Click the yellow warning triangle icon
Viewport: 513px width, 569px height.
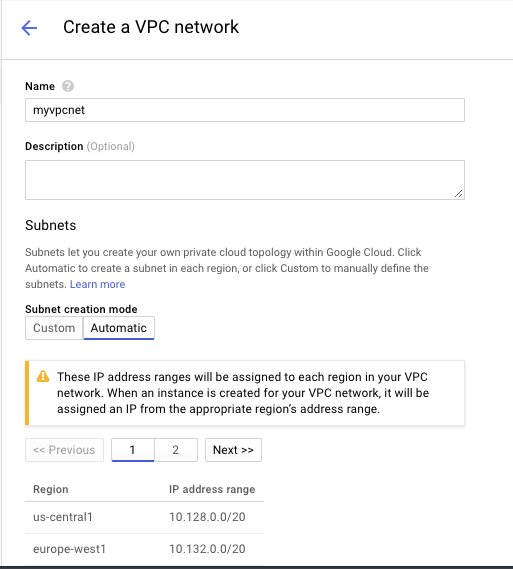tap(43, 376)
